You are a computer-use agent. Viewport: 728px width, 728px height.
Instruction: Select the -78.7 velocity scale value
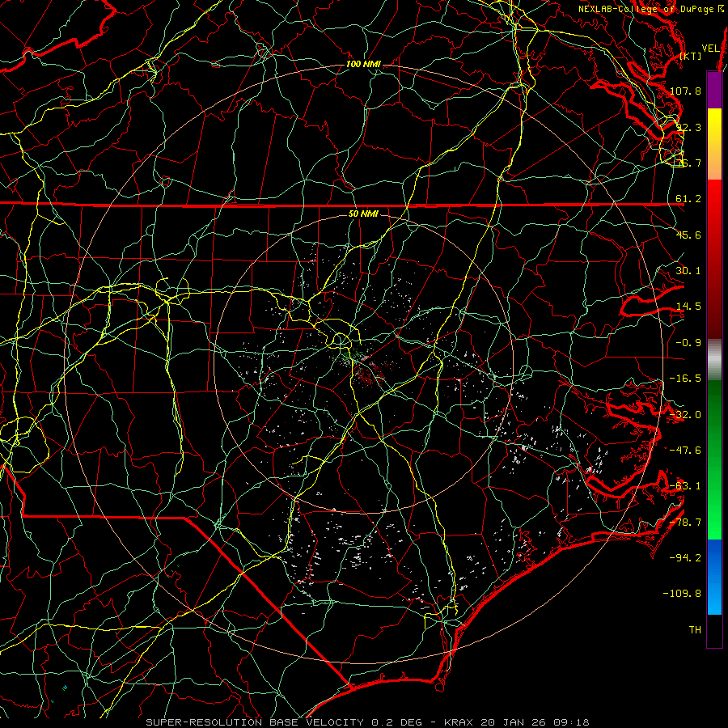[x=685, y=523]
